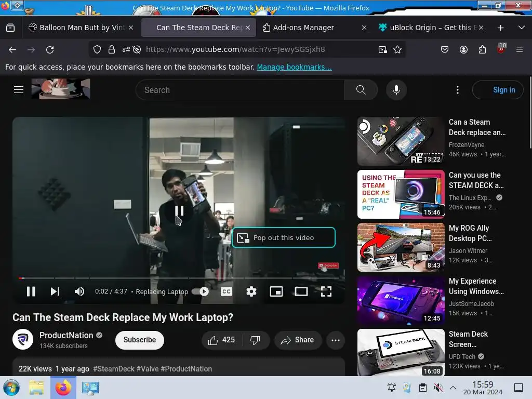Viewport: 532px width, 399px height.
Task: Open YouTube hamburger guide menu
Action: tap(19, 89)
